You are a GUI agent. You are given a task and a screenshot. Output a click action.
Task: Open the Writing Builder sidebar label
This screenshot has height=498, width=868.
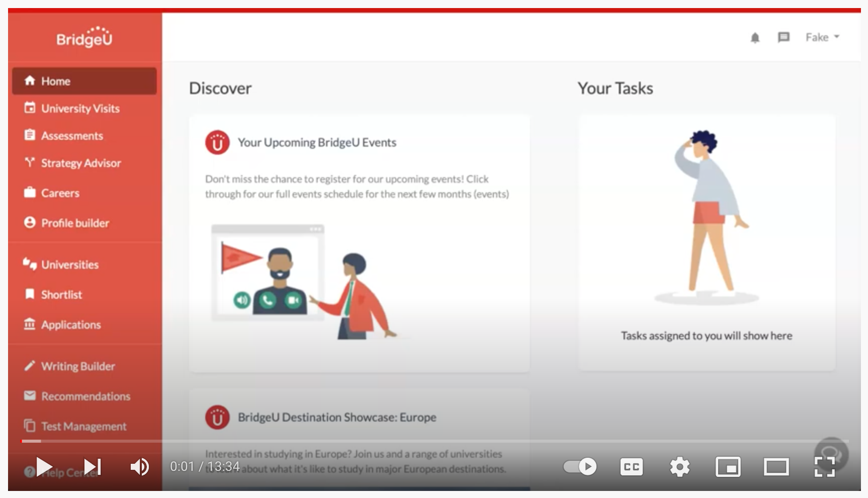pos(78,366)
